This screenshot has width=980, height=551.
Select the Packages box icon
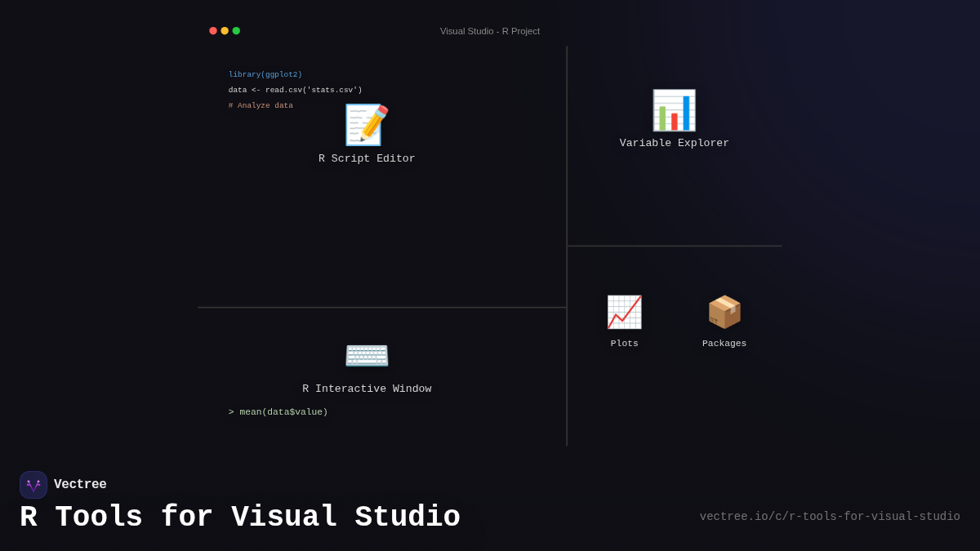[x=724, y=311]
